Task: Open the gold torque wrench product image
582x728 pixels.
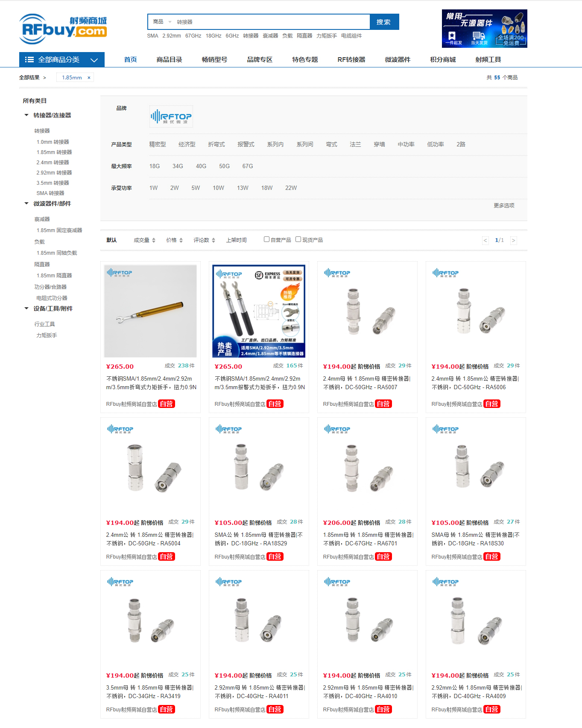Action: [150, 311]
